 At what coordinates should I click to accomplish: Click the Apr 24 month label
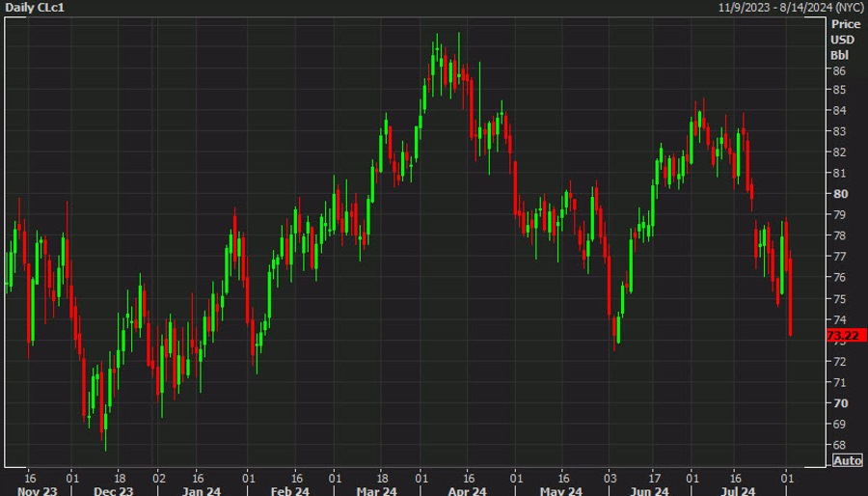tap(467, 491)
